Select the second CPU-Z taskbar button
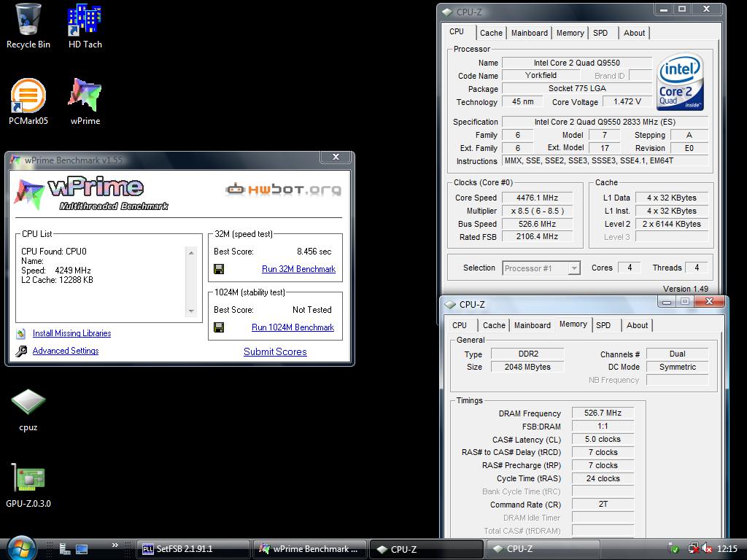747x560 pixels. pos(543,549)
